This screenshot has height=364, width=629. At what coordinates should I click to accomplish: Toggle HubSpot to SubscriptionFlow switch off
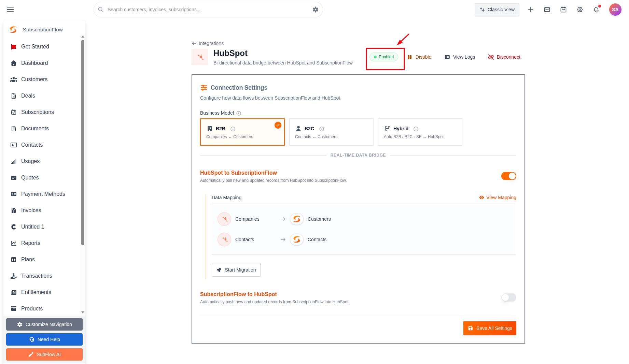(509, 176)
